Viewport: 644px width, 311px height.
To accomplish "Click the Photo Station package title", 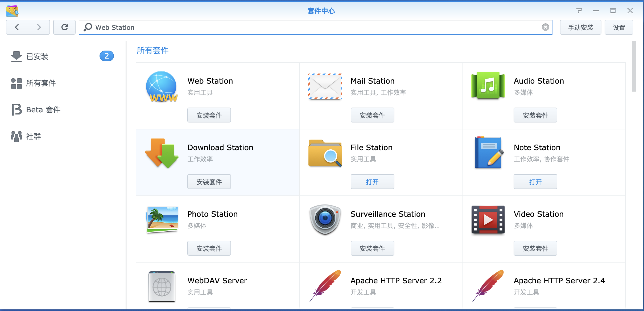I will [212, 214].
